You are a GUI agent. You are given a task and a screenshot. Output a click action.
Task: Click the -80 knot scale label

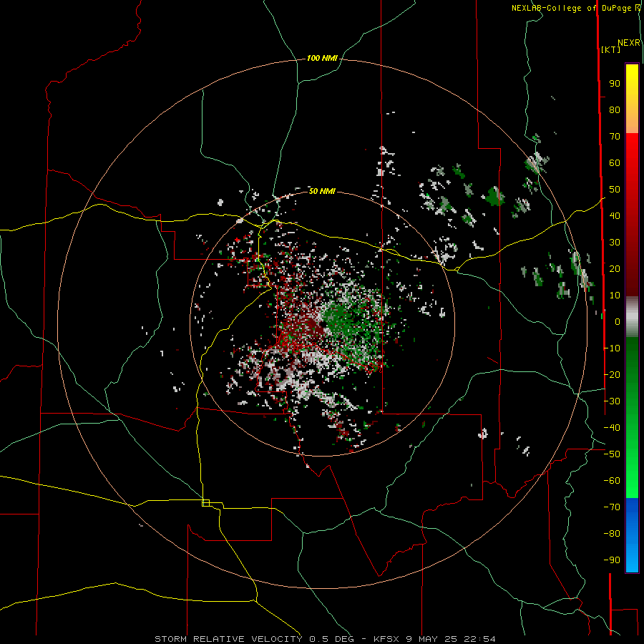pyautogui.click(x=612, y=534)
